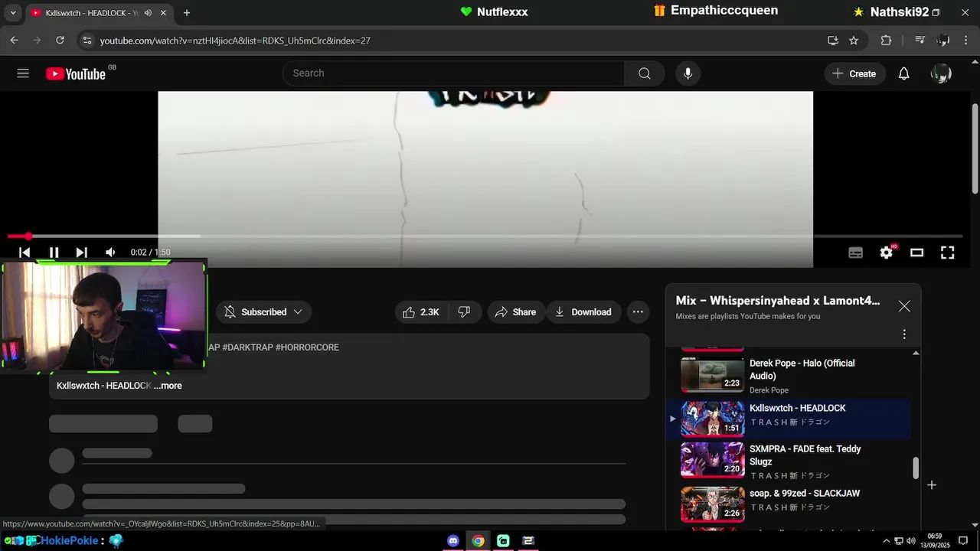
Task: Open the media control icon in toolbar
Action: pos(920,41)
